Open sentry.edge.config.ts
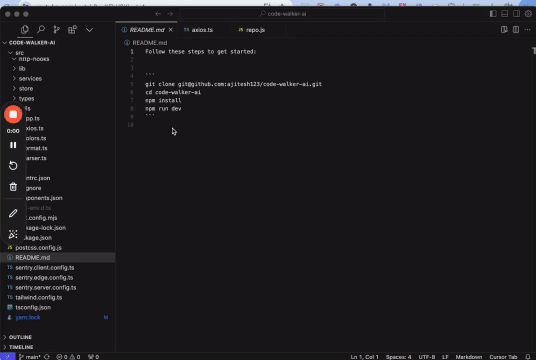The width and height of the screenshot is (536, 360). (x=57, y=278)
